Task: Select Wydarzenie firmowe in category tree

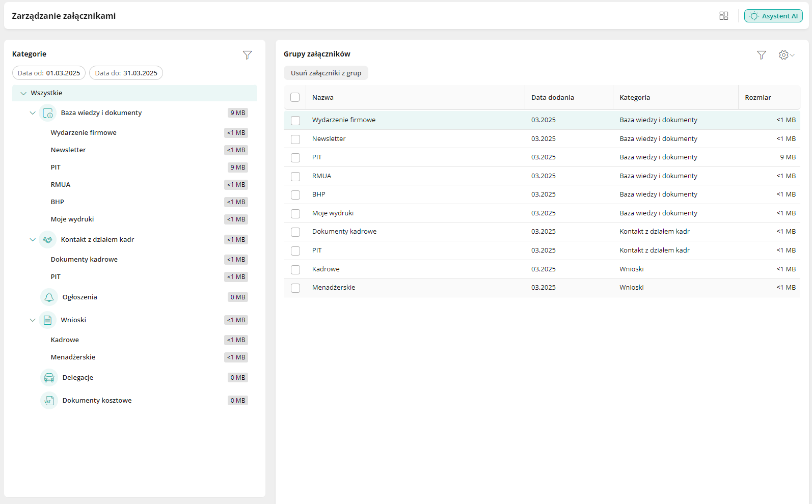Action: pos(84,133)
